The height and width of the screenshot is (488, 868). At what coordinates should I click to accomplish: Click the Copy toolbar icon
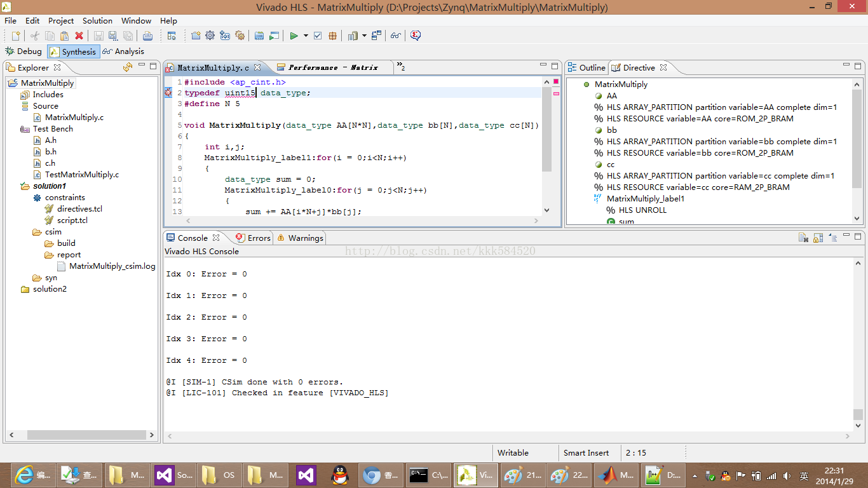tap(50, 36)
